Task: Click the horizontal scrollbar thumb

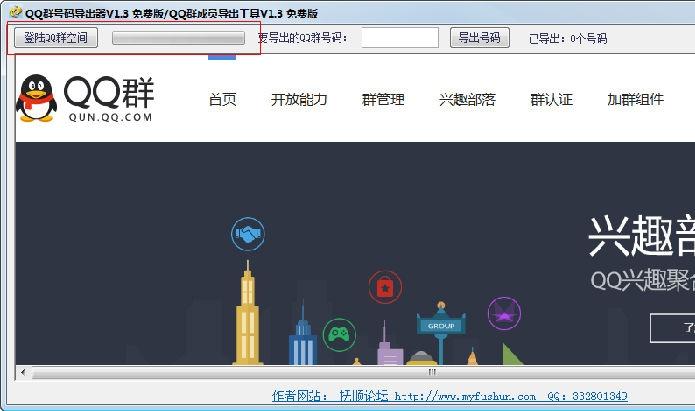Action: 363,373
